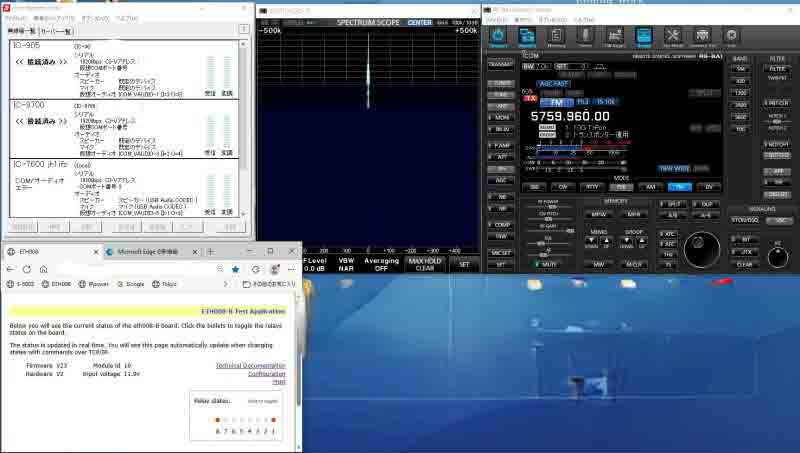This screenshot has height=453, width=800.
Task: Select AM mode in RS-BA1
Action: (x=651, y=187)
